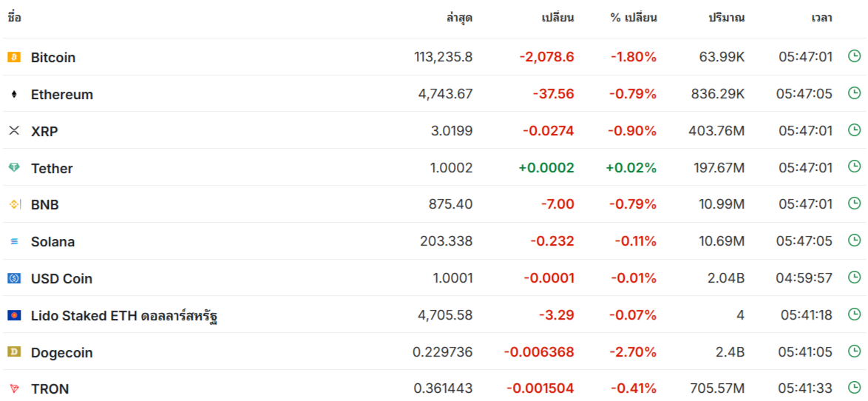Image resolution: width=868 pixels, height=401 pixels.
Task: Sort by the ล่าสุด column header
Action: point(459,18)
